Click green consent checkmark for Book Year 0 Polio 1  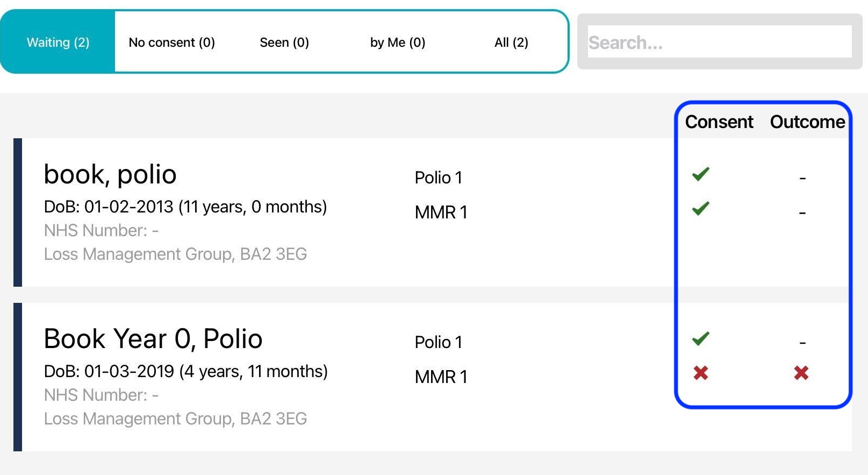click(700, 339)
